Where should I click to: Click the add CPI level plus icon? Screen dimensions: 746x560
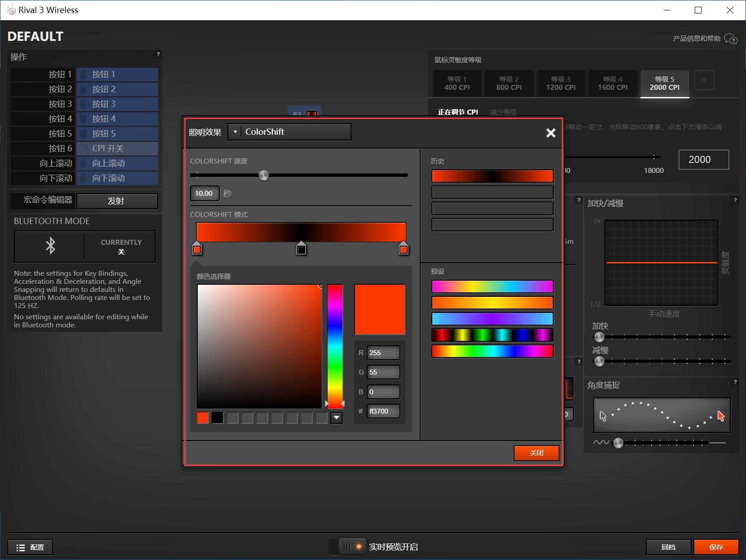point(704,80)
